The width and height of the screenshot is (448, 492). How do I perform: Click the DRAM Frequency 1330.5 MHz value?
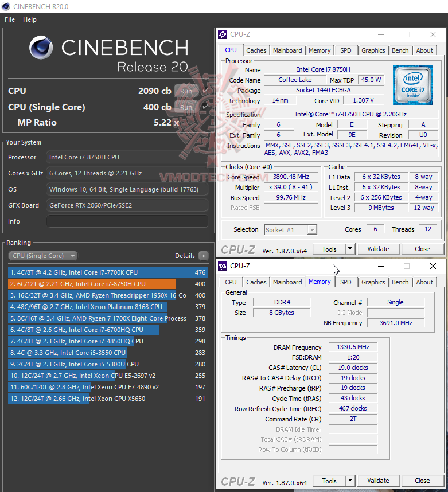(353, 347)
